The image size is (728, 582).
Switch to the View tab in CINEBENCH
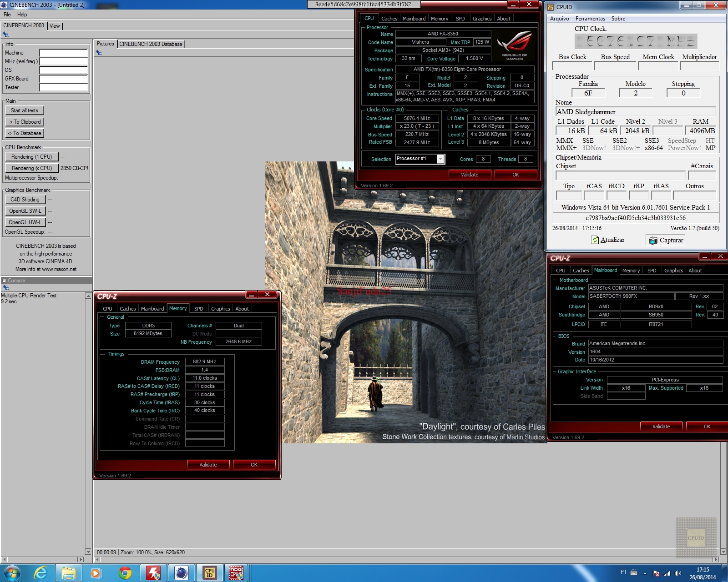[x=55, y=26]
